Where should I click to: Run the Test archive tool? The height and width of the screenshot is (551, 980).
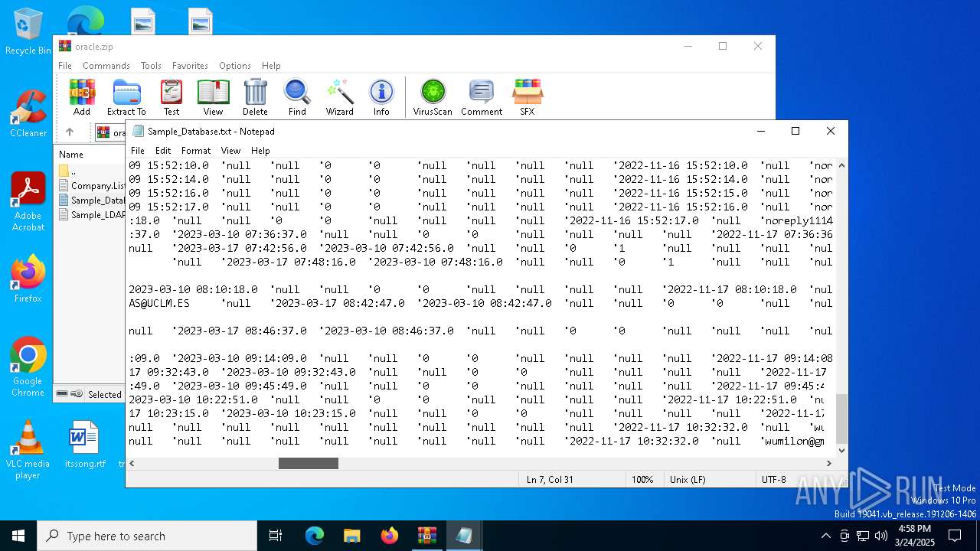coord(171,97)
